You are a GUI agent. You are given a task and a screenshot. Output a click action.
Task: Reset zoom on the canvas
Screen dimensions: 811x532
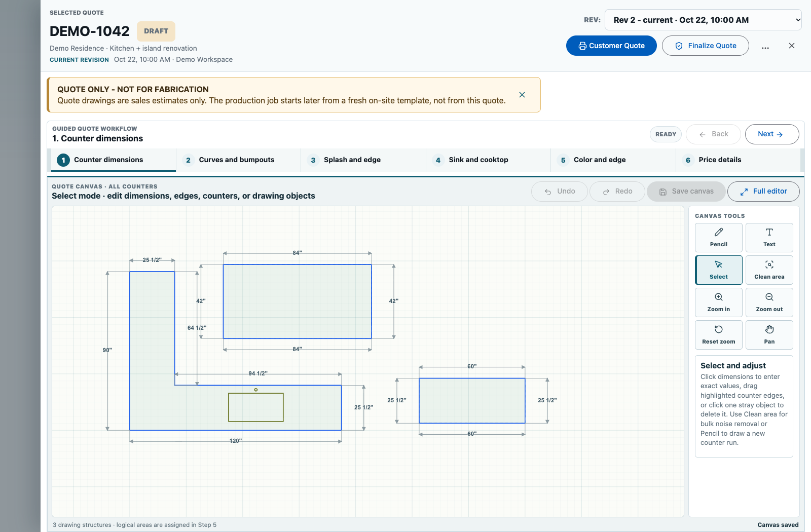click(x=719, y=335)
